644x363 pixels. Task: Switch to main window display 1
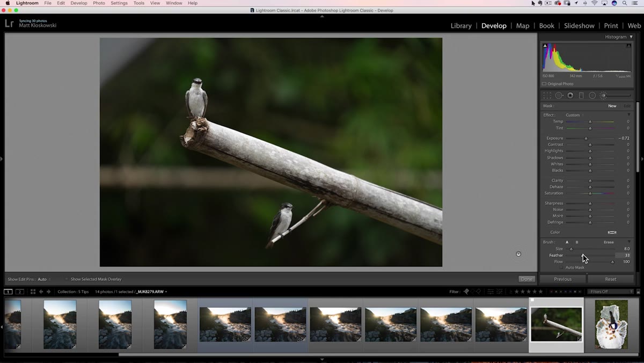pyautogui.click(x=8, y=292)
